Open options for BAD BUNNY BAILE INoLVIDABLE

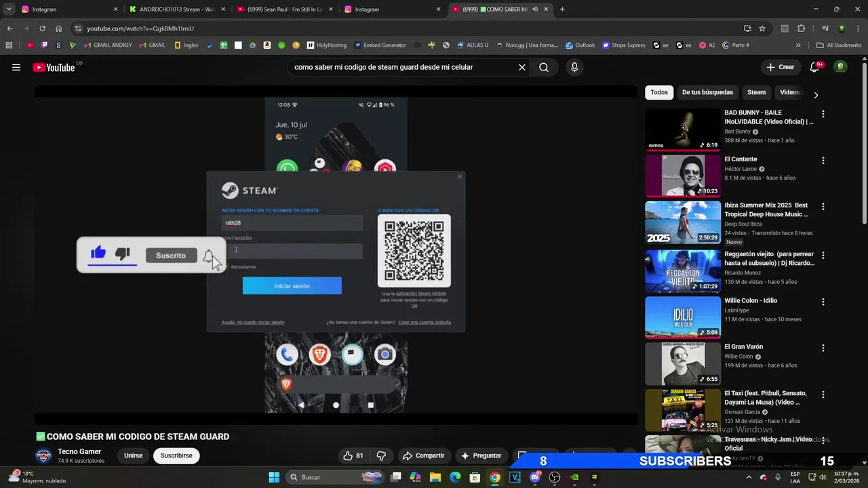pyautogui.click(x=823, y=114)
